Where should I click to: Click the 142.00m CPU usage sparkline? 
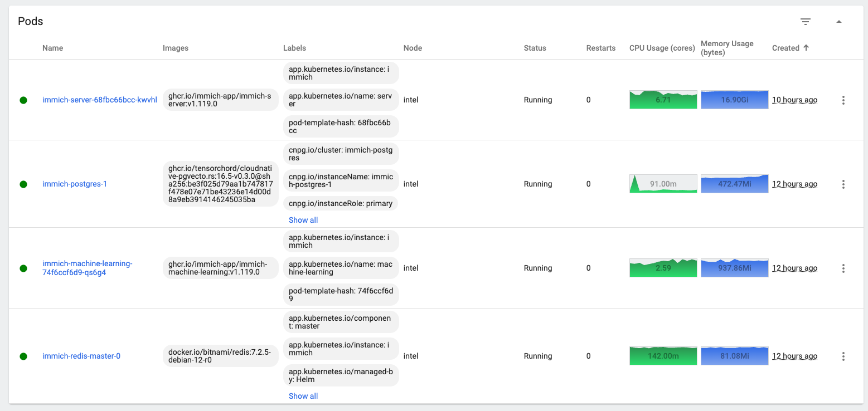[x=663, y=356]
